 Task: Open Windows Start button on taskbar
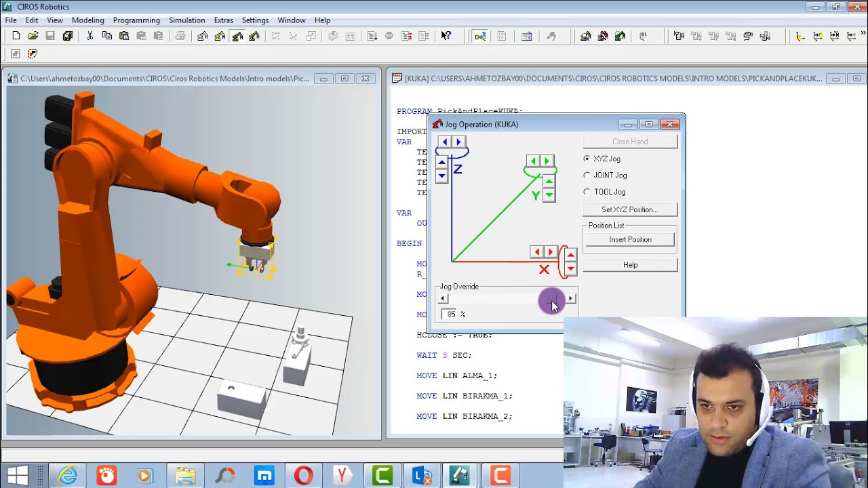(18, 476)
